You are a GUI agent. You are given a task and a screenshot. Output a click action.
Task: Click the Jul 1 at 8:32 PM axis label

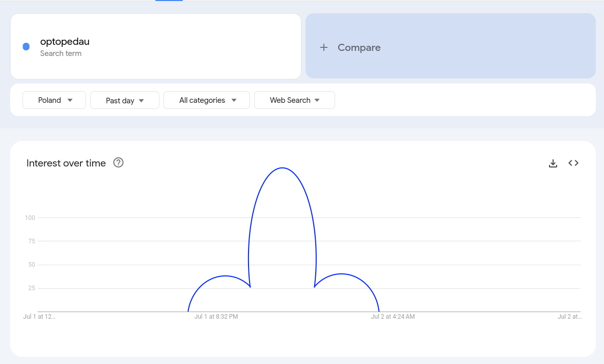[x=216, y=317]
